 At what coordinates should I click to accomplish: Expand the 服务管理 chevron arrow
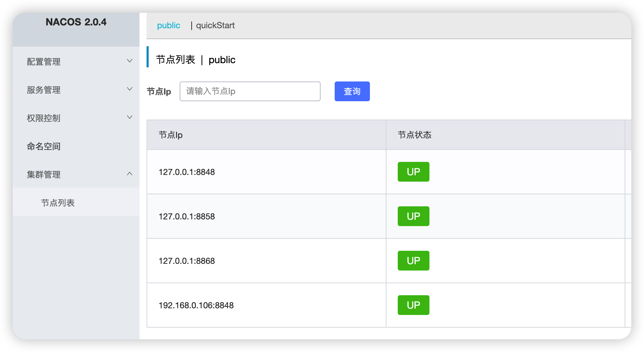(130, 89)
